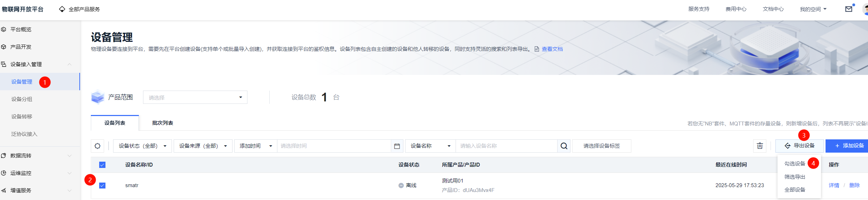Open the 设备状态 (全部) dropdown
The height and width of the screenshot is (200, 868).
click(x=142, y=146)
